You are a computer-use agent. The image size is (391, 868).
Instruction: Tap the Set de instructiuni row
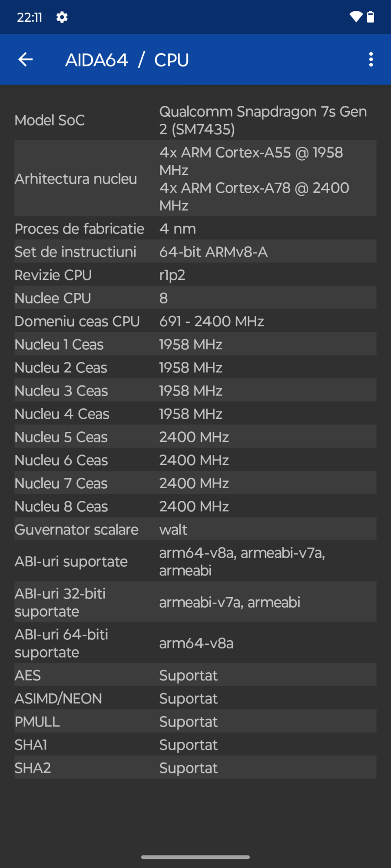coord(195,252)
